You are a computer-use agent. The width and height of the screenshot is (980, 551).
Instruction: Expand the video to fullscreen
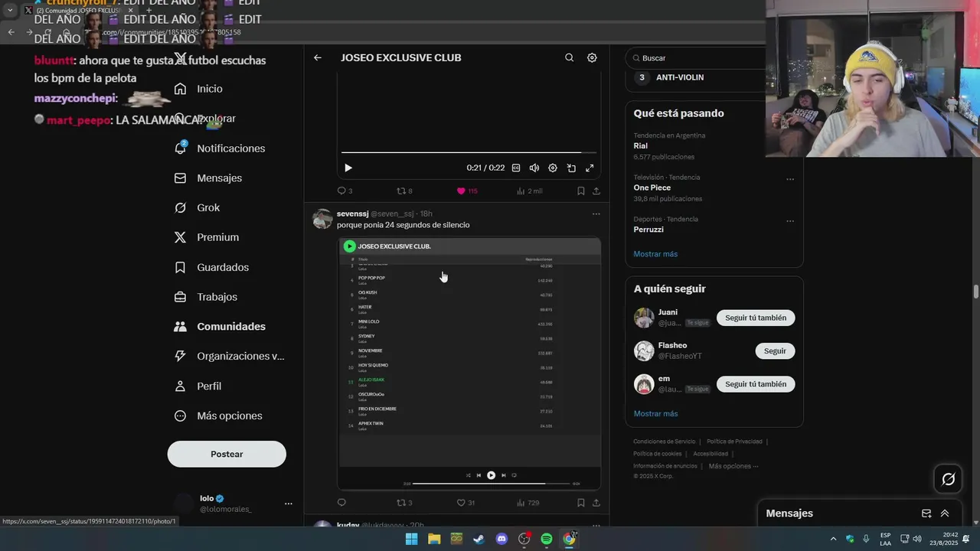[x=590, y=168]
